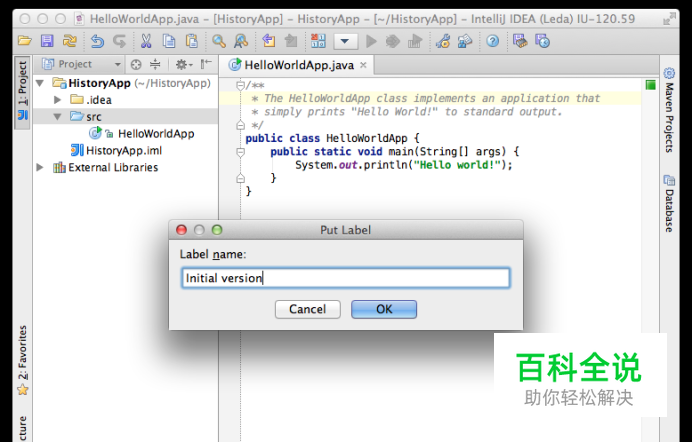Fold the main method via gutter marker
Screen dimensions: 692x442
(240, 152)
